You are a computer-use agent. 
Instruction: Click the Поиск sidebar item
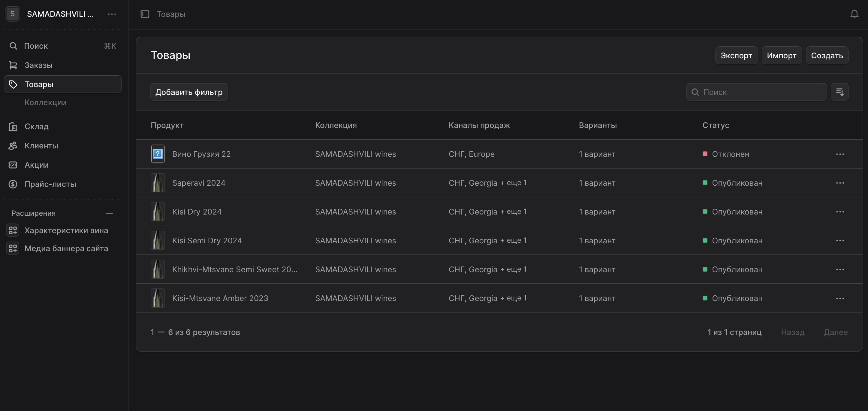(63, 46)
